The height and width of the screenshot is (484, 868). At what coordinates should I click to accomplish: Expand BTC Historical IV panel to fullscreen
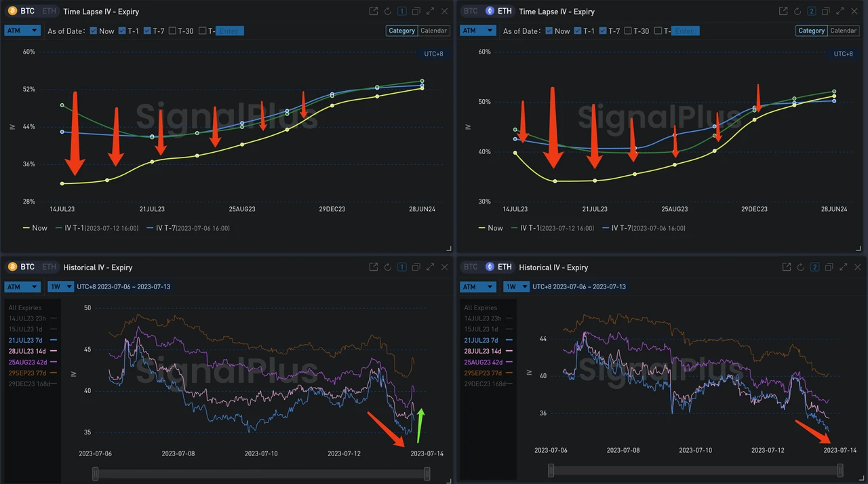(431, 267)
